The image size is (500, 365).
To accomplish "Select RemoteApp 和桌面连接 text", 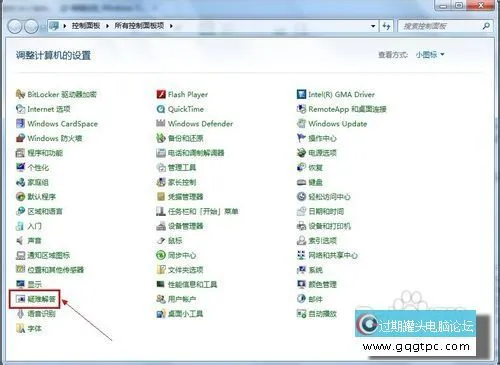I will click(x=347, y=109).
